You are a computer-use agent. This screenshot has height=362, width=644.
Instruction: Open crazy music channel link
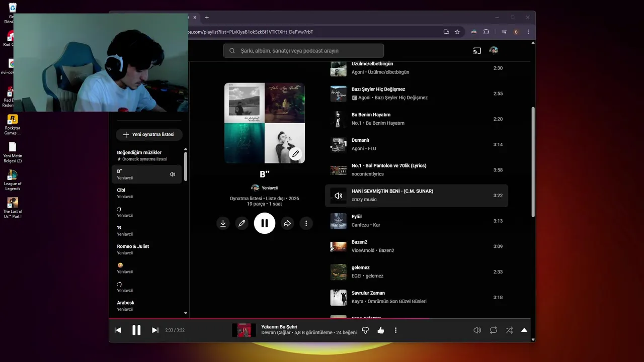(x=364, y=200)
